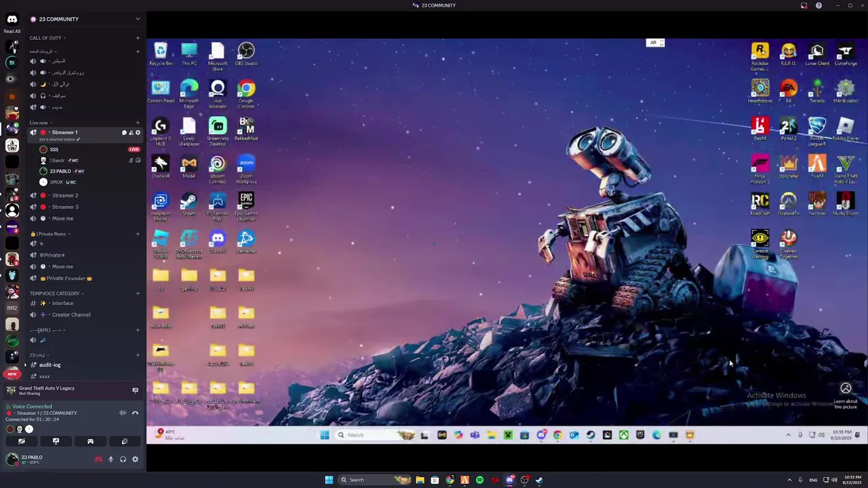Open the soundboard in voice panel

[124, 441]
